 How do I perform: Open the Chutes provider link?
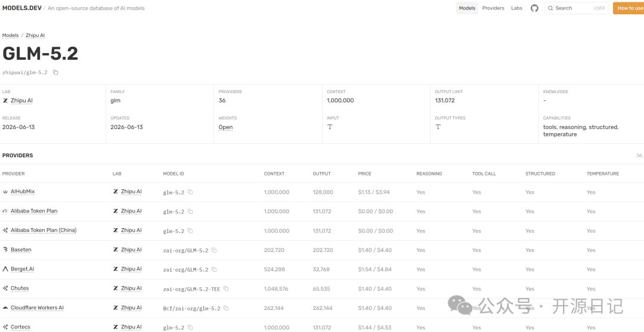pos(20,288)
